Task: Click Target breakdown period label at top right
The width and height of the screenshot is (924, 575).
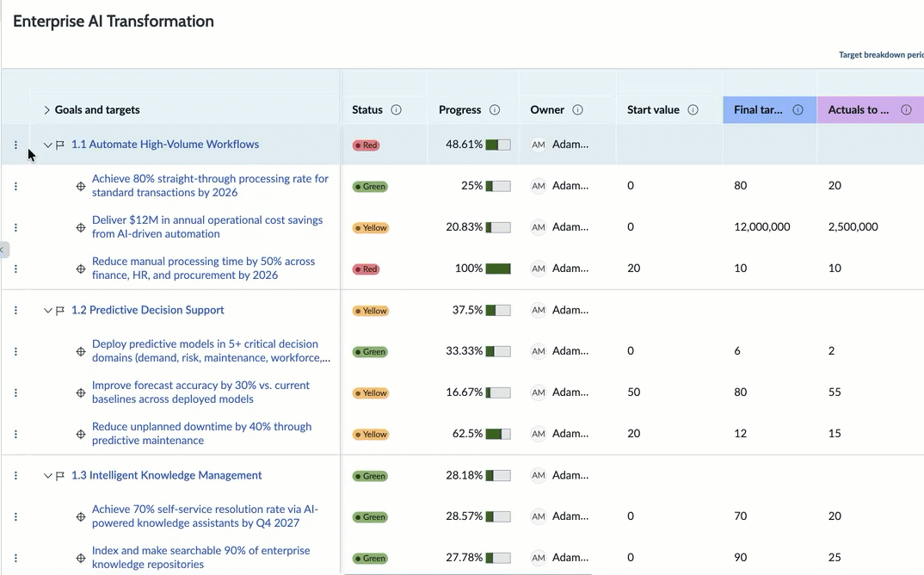Action: (x=881, y=55)
